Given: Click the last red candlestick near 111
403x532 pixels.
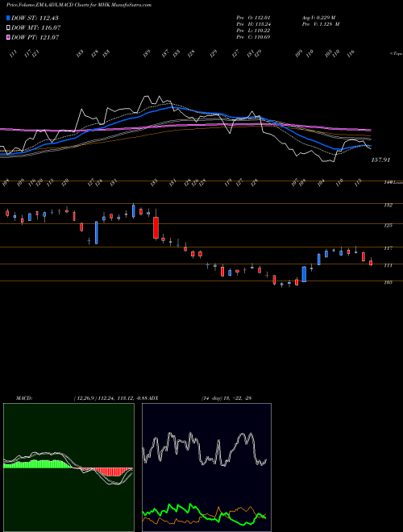Looking at the screenshot, I should pos(371,263).
